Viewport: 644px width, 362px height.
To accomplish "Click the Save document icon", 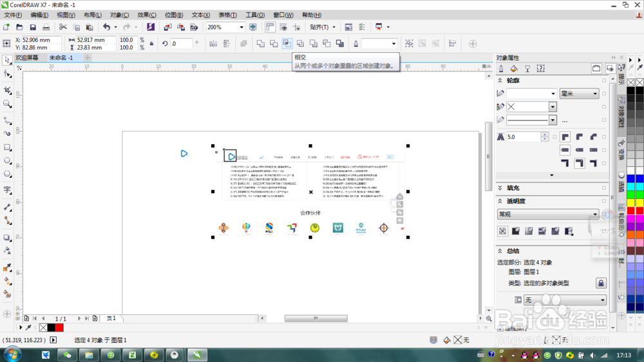I will [33, 27].
